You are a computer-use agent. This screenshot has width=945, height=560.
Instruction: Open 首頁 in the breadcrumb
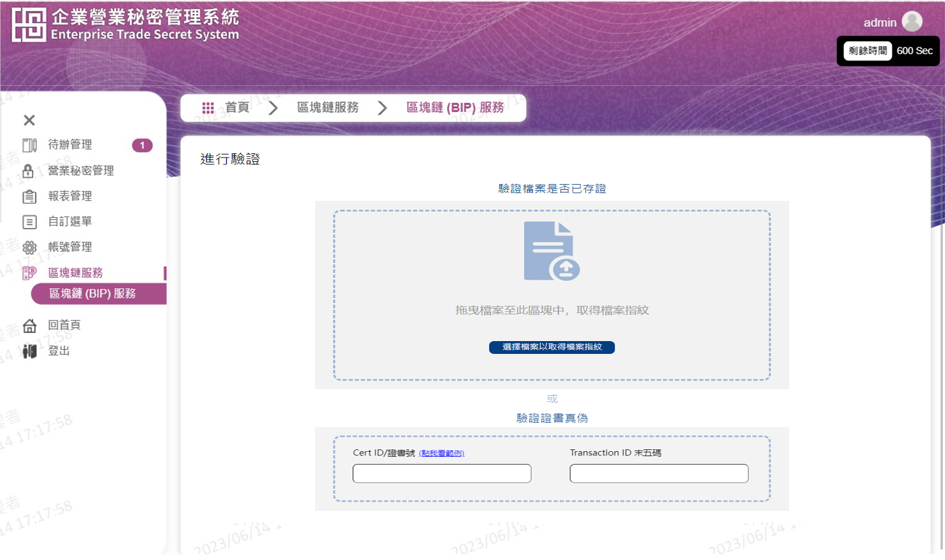pyautogui.click(x=237, y=108)
